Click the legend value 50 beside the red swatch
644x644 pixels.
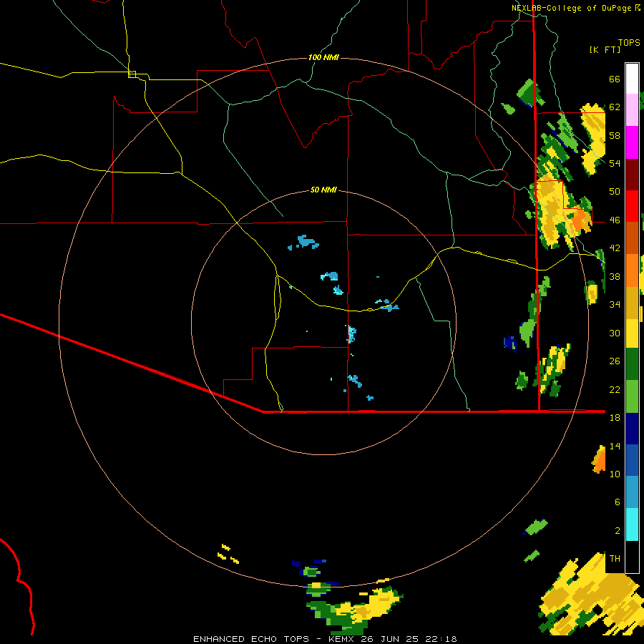pos(615,192)
